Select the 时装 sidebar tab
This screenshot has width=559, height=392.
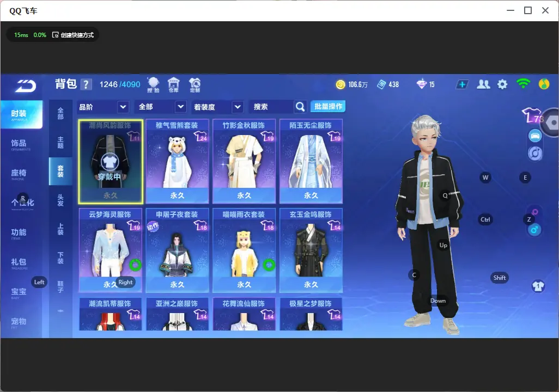pyautogui.click(x=21, y=114)
